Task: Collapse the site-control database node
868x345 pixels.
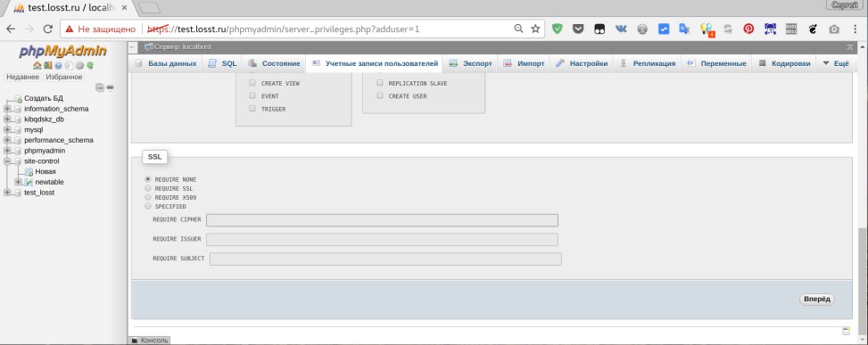Action: [7, 161]
